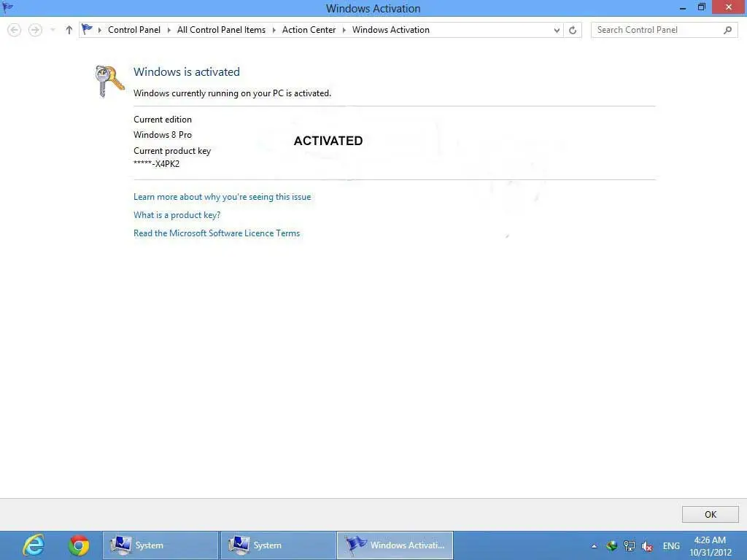Go back with the Back arrow button
Screen dimensions: 747x560
pyautogui.click(x=15, y=30)
